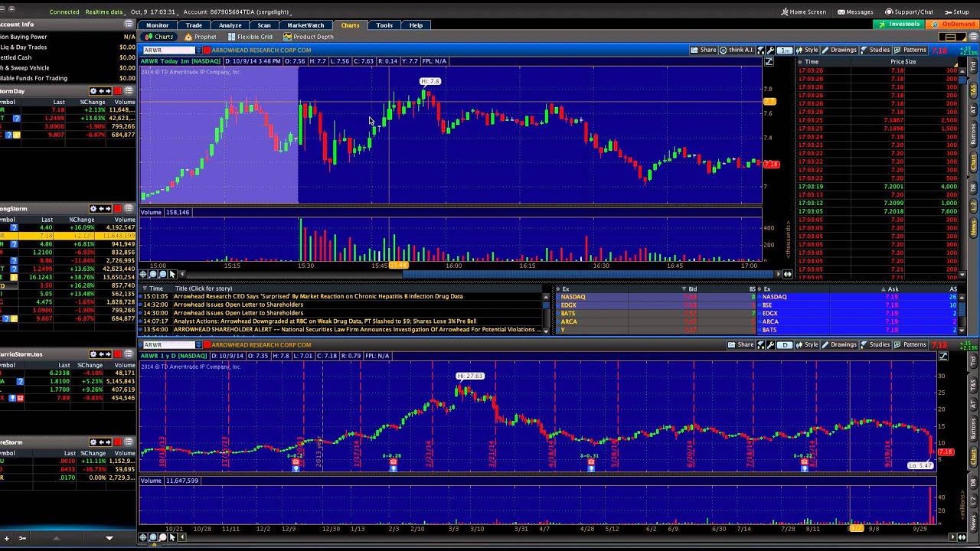980x551 pixels.
Task: Switch to the MarketWatch tab
Action: [305, 25]
